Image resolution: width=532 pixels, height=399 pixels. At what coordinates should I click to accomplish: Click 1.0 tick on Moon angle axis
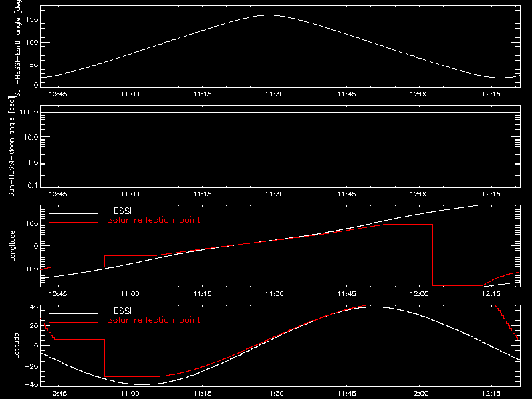point(33,162)
